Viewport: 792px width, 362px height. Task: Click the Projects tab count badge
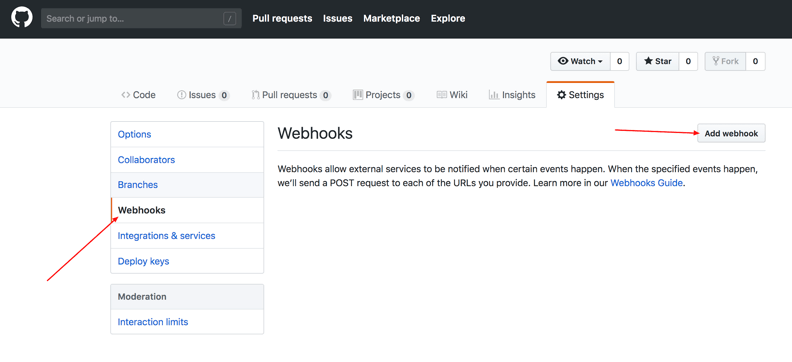409,95
